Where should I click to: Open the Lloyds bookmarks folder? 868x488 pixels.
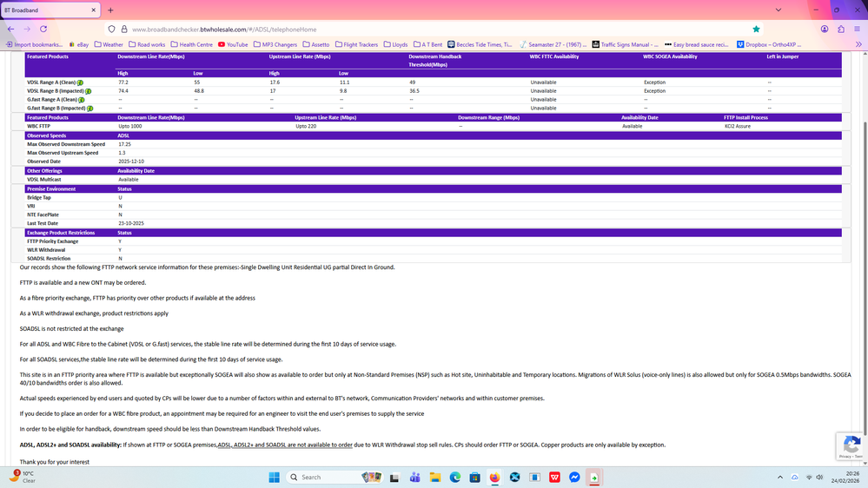pos(396,44)
